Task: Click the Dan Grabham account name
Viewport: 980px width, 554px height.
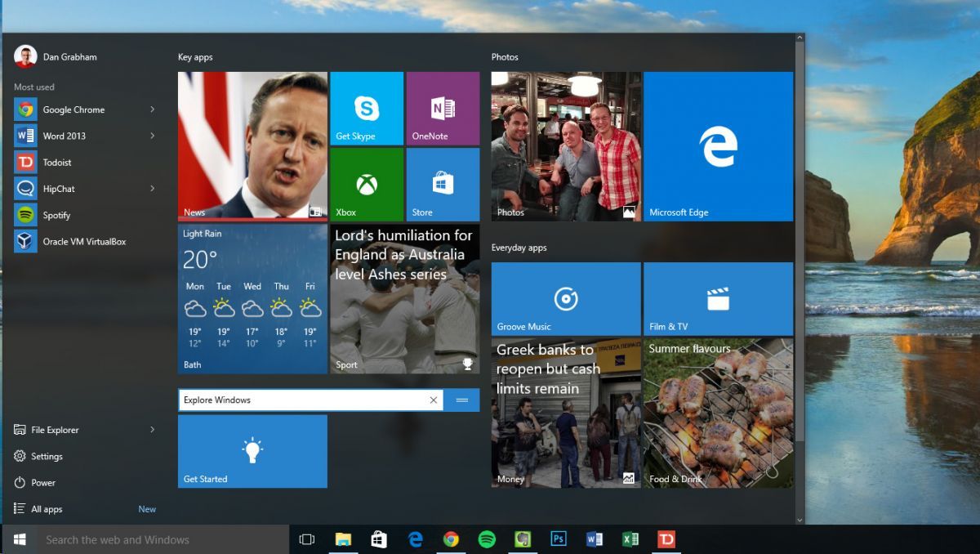Action: (69, 56)
